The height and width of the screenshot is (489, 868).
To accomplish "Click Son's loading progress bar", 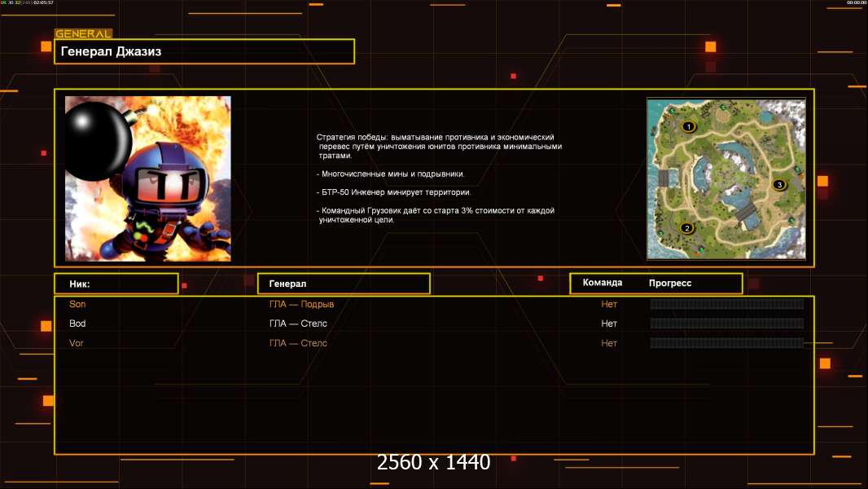I will click(727, 303).
